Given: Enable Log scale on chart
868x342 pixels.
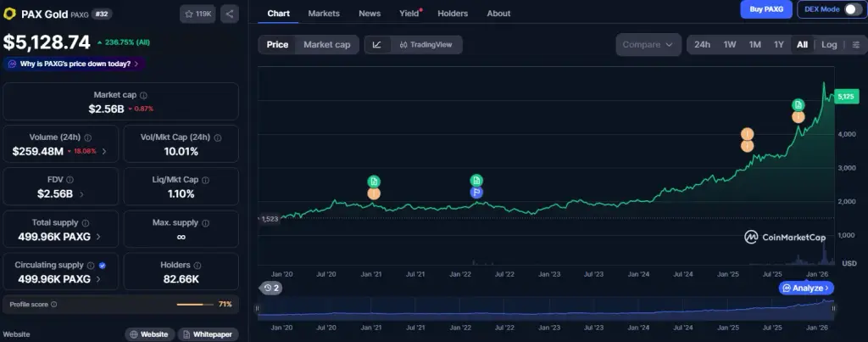Looking at the screenshot, I should click(829, 45).
